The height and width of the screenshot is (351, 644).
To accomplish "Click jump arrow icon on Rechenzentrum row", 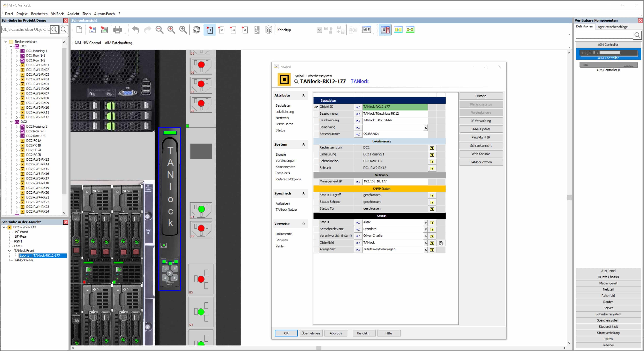I will point(432,148).
